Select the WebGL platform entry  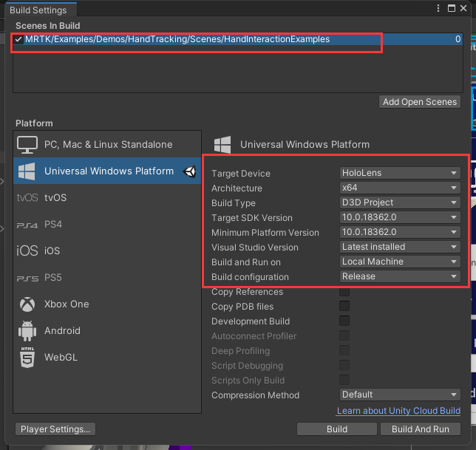pos(107,357)
